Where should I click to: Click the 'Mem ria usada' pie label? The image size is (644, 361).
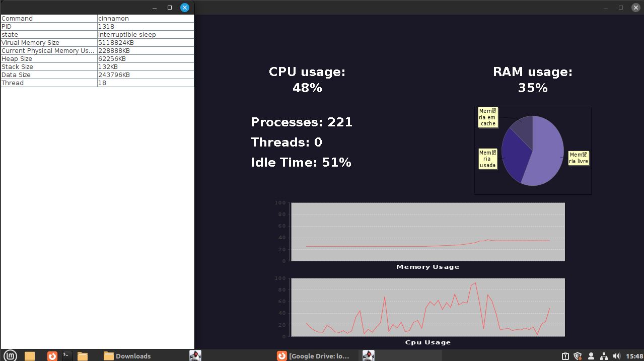point(487,159)
